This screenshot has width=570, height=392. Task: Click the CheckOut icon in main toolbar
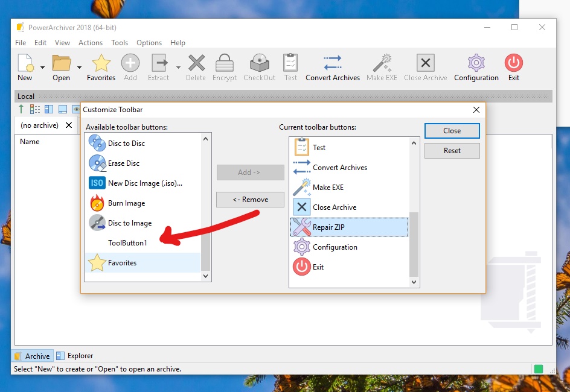tap(260, 63)
